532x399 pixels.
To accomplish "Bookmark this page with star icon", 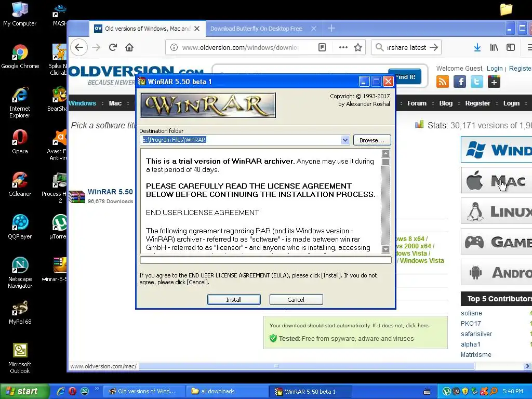I will (x=358, y=47).
